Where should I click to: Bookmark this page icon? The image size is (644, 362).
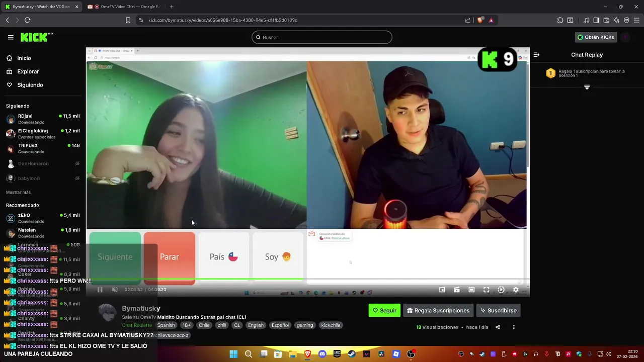(128, 20)
